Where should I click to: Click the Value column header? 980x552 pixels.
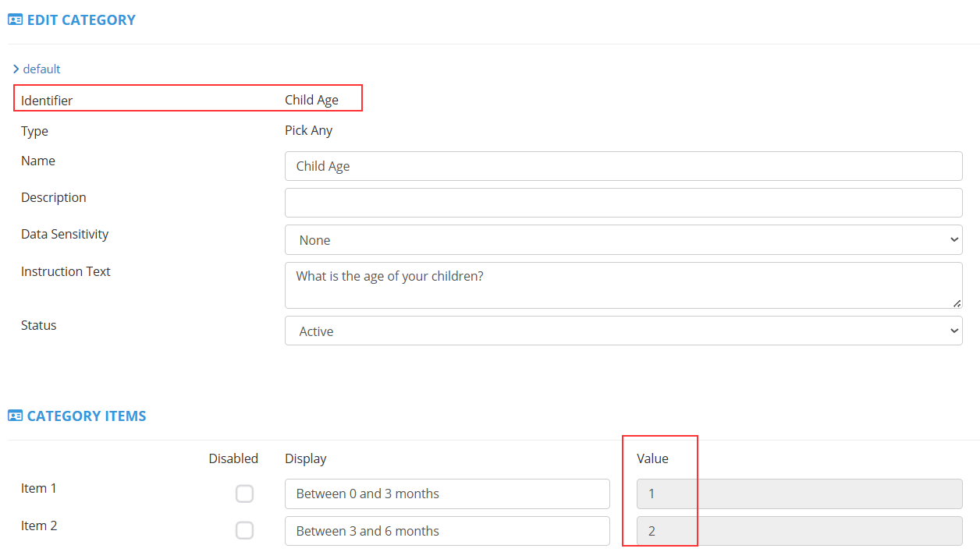(652, 458)
